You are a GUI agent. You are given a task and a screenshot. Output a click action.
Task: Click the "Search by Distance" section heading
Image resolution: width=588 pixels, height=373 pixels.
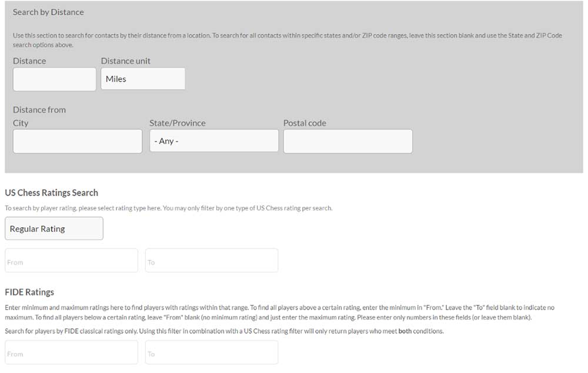pos(48,12)
